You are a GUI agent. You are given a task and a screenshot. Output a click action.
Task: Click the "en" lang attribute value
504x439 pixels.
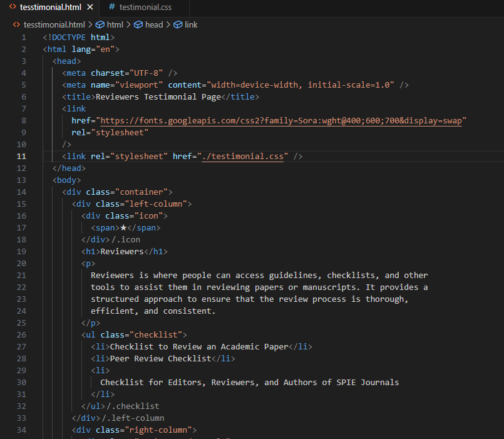pos(105,49)
